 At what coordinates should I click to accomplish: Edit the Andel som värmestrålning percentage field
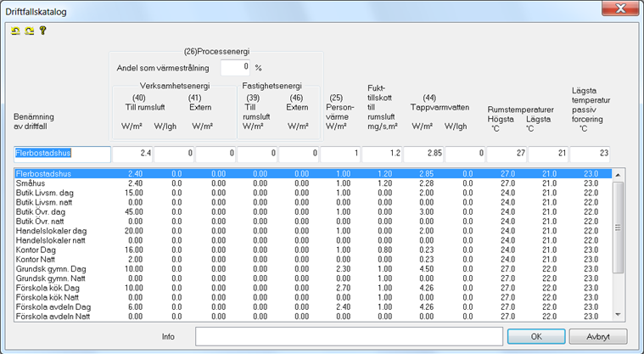[235, 67]
